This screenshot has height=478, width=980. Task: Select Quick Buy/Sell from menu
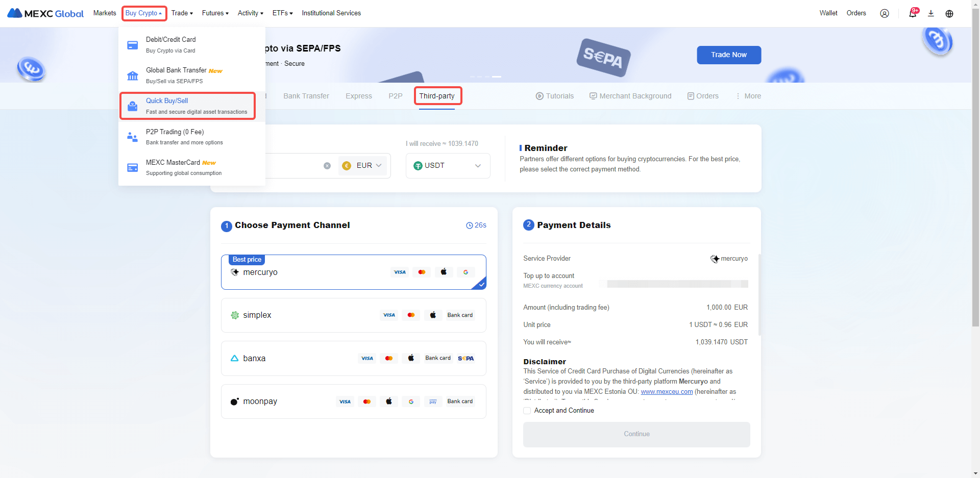pyautogui.click(x=187, y=106)
